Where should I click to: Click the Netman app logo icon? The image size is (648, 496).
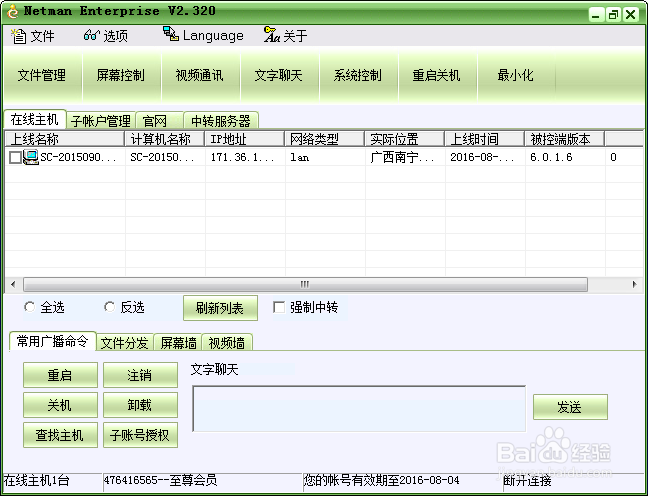(x=13, y=12)
